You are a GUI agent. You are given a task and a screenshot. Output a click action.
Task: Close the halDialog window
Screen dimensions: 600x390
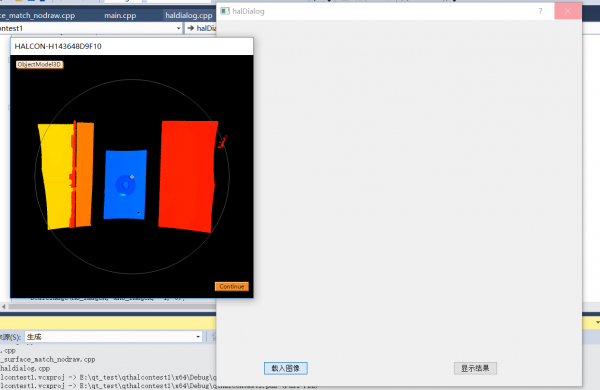coord(568,11)
